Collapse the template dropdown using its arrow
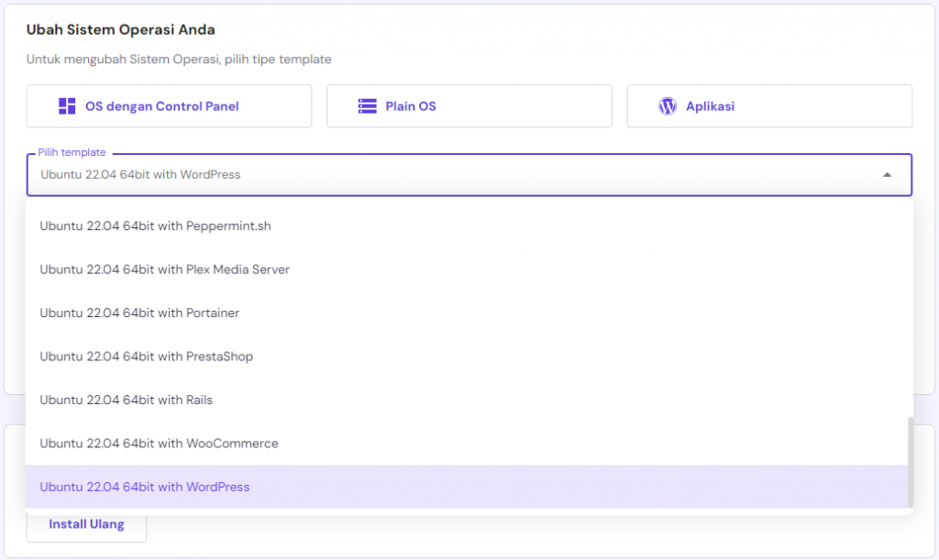Image resolution: width=939 pixels, height=560 pixels. [887, 174]
